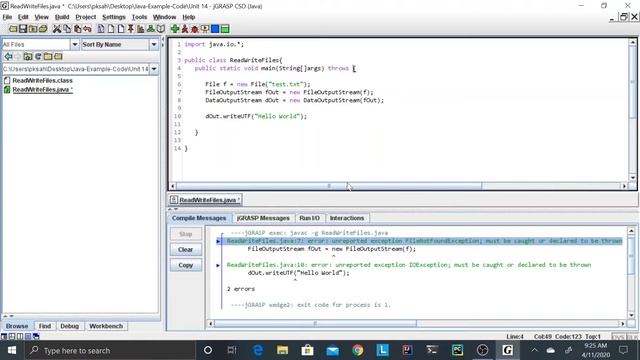Click the bar chart icon in the toolbar

[x=141, y=29]
